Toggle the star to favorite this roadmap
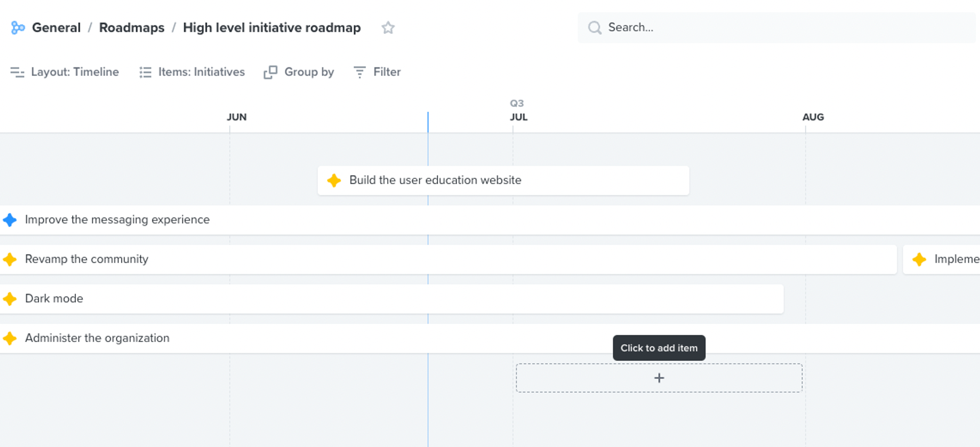Viewport: 980px width, 447px height. tap(388, 27)
